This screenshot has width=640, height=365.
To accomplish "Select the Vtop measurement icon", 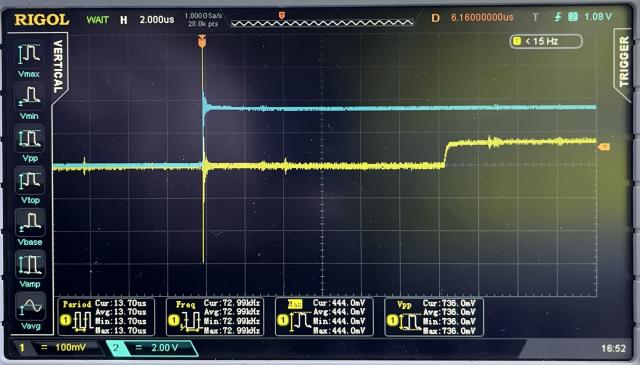I will click(x=29, y=180).
